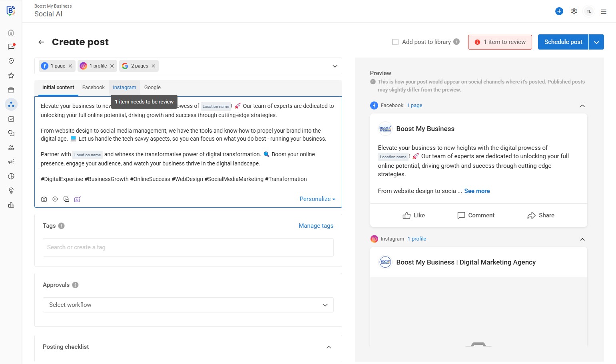Viewport: 616px width, 364px height.
Task: Click the blue plus create icon
Action: (559, 12)
